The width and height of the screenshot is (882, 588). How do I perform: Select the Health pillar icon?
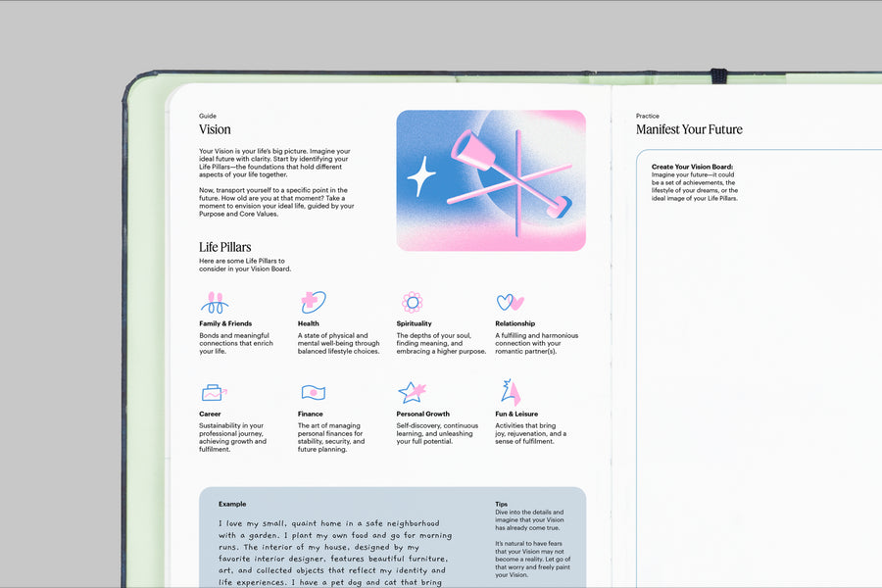312,302
